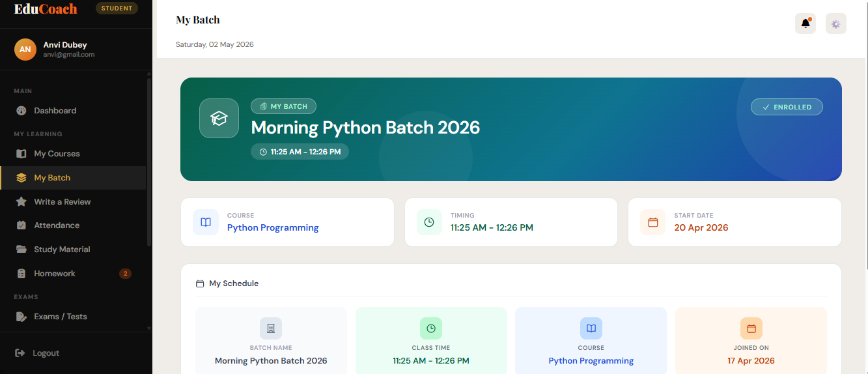Click the sidebar vertical scrollbar

[149, 163]
